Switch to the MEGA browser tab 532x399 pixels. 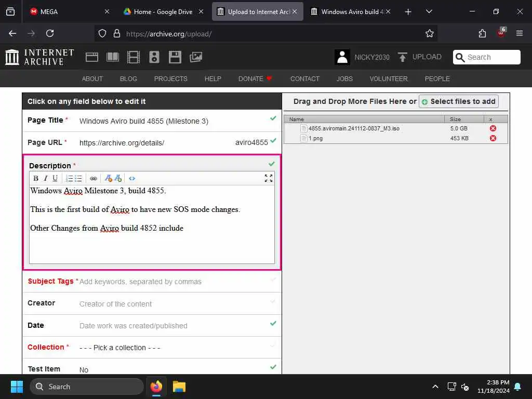pos(70,11)
